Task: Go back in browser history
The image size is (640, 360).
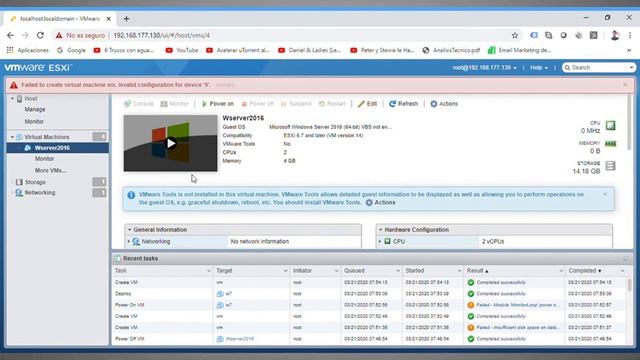Action: [10, 36]
